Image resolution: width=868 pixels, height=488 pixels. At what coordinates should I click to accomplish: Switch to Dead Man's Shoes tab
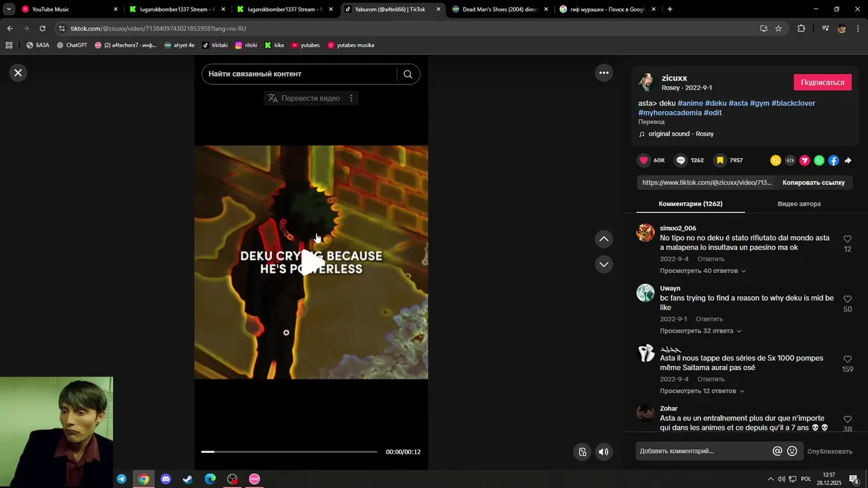pyautogui.click(x=499, y=9)
